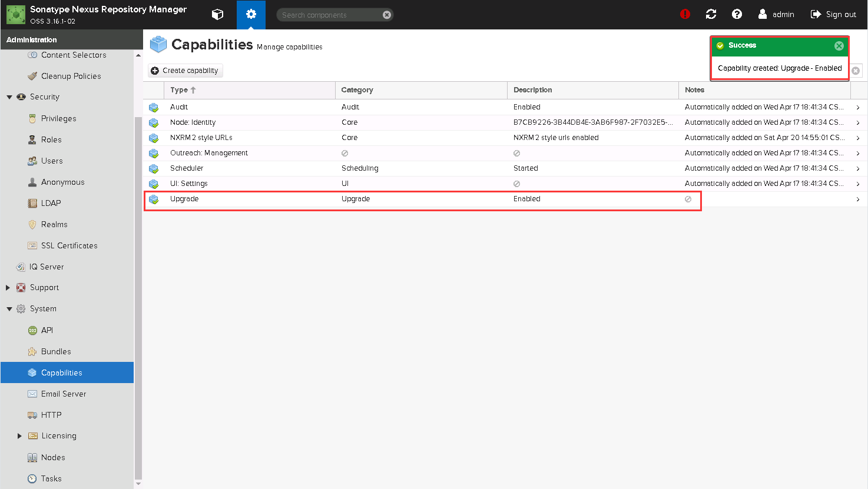
Task: Open Audit row details chevron
Action: point(858,107)
